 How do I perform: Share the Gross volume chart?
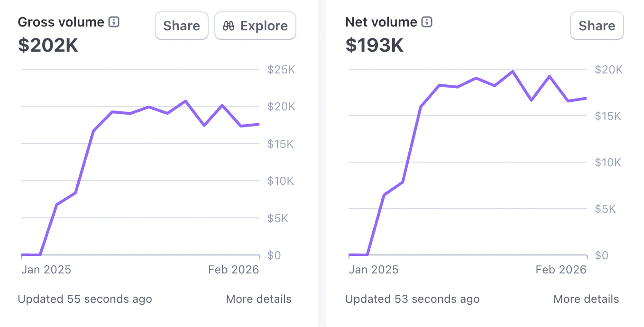pos(182,26)
